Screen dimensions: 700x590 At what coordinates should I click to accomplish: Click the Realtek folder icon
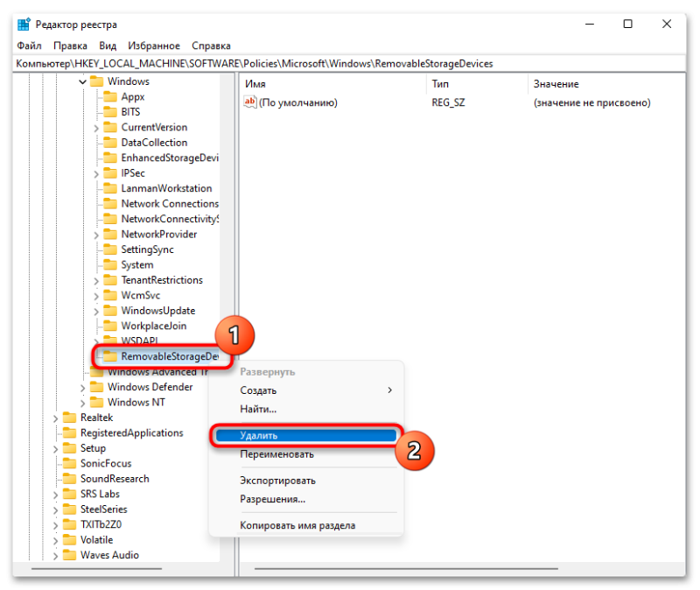click(x=69, y=418)
